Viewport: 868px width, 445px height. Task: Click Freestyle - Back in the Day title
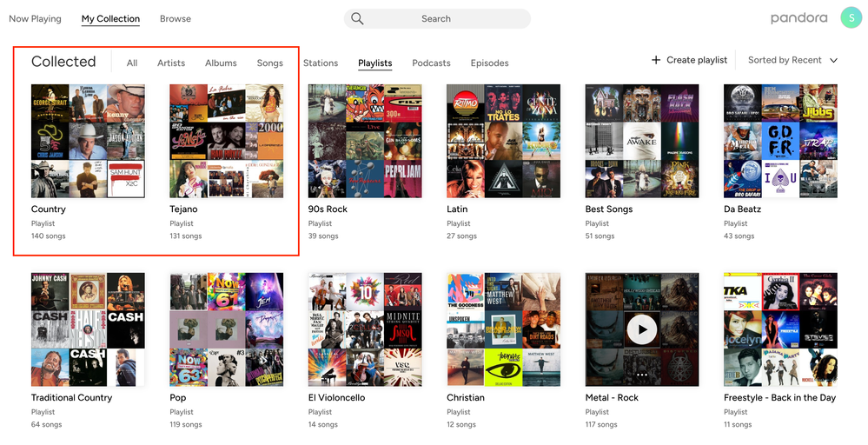[779, 397]
